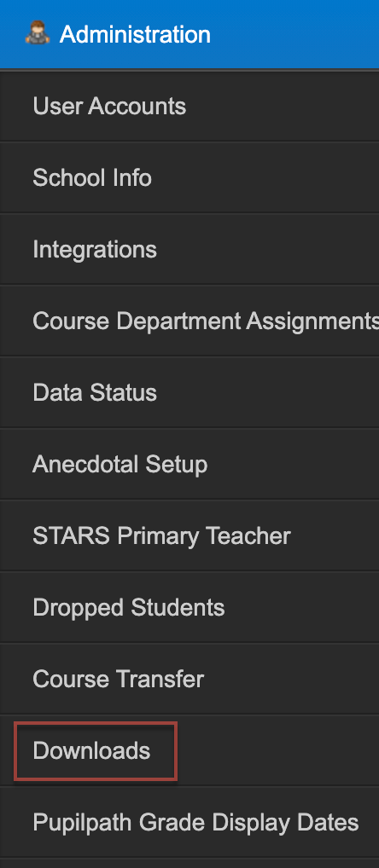Click the blue Administration header bar
The image size is (379, 868).
pyautogui.click(x=189, y=34)
